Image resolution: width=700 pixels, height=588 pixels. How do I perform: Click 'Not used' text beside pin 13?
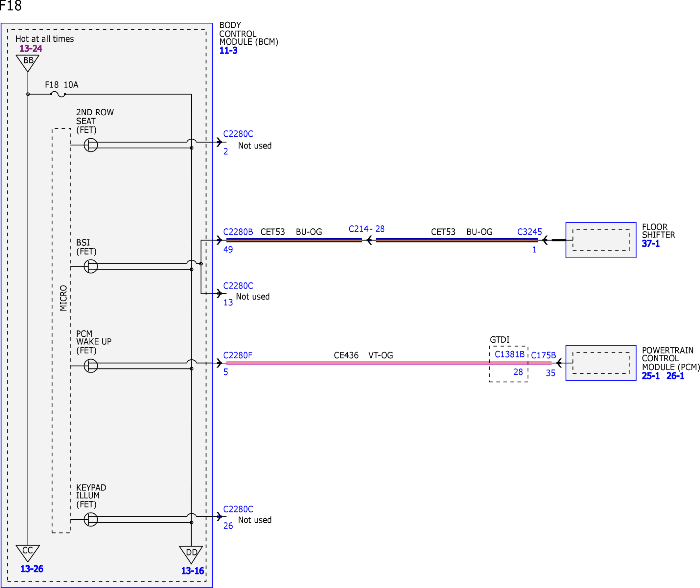click(x=253, y=297)
